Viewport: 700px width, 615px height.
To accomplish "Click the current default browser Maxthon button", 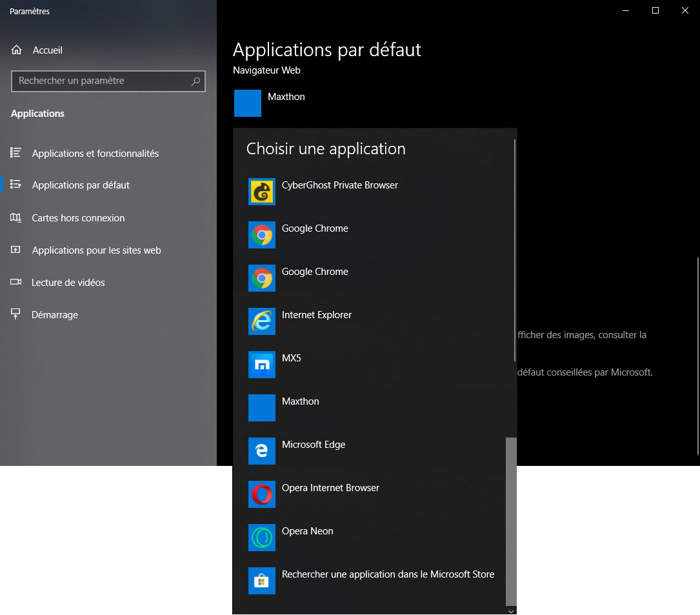I will (270, 103).
